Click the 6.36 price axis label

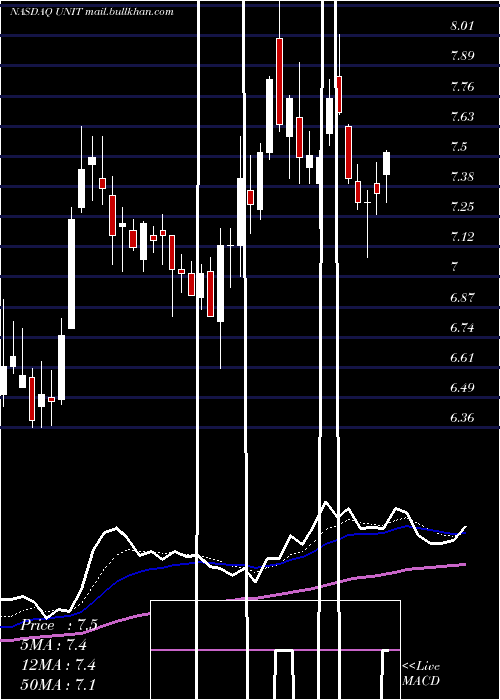coord(461,418)
